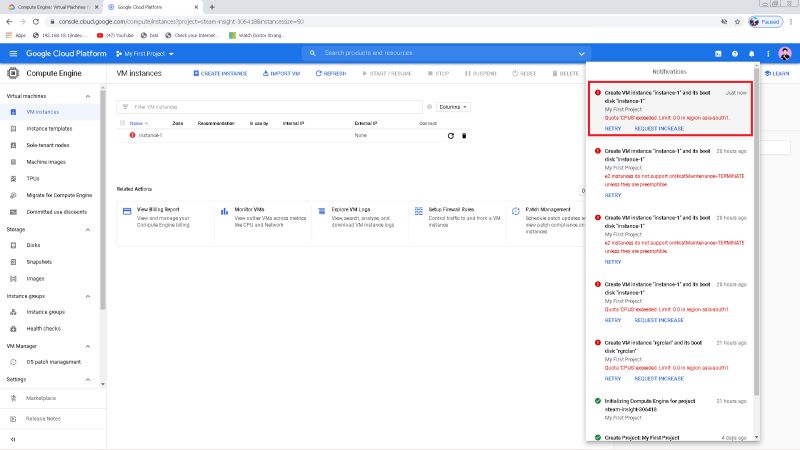Switch to Compute Engine Virtual Machines browser tab
The height and width of the screenshot is (450, 800).
pyautogui.click(x=53, y=7)
